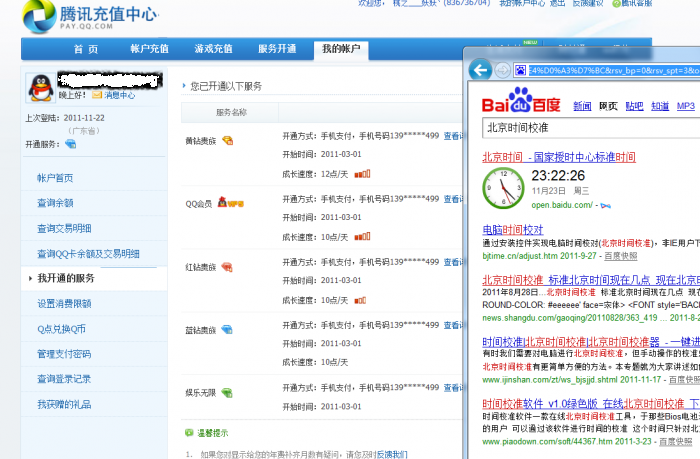Select the 我的帐户 navigation tab
The image size is (700, 459).
point(341,49)
